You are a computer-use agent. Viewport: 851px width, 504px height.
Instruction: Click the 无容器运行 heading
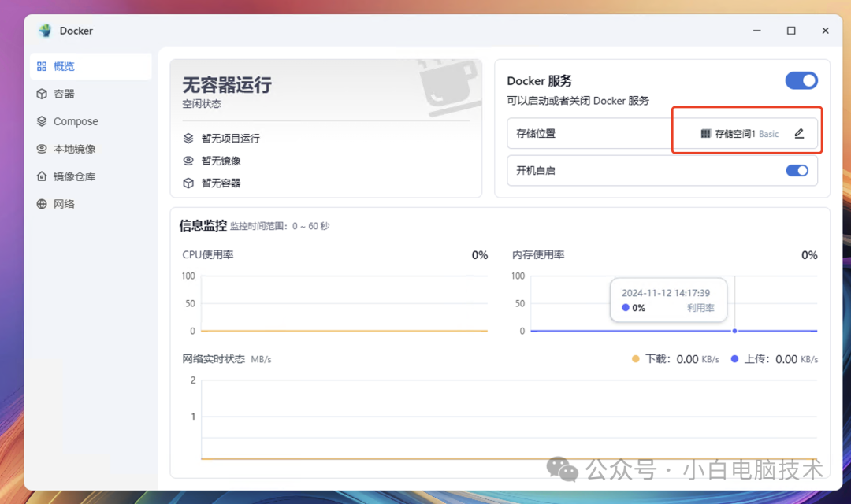pyautogui.click(x=227, y=84)
